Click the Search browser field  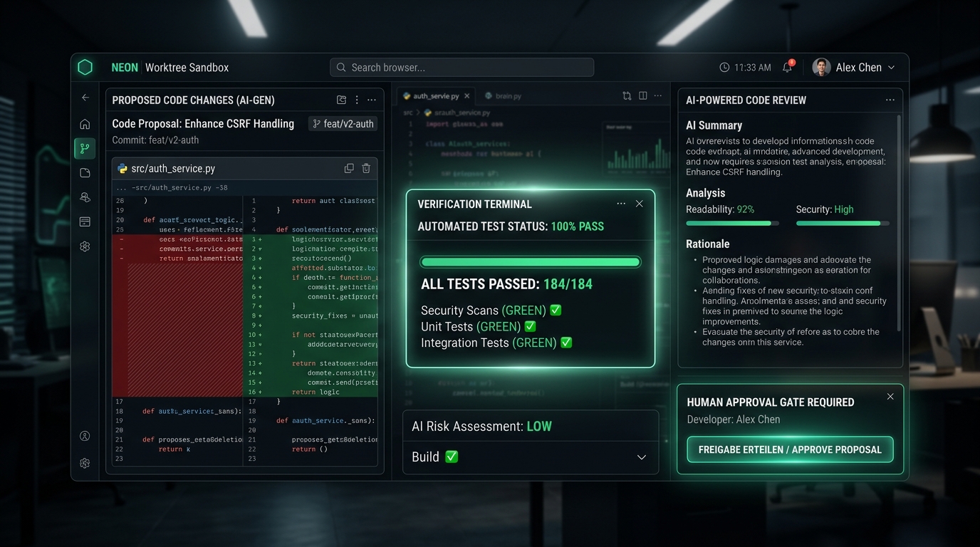tap(462, 68)
